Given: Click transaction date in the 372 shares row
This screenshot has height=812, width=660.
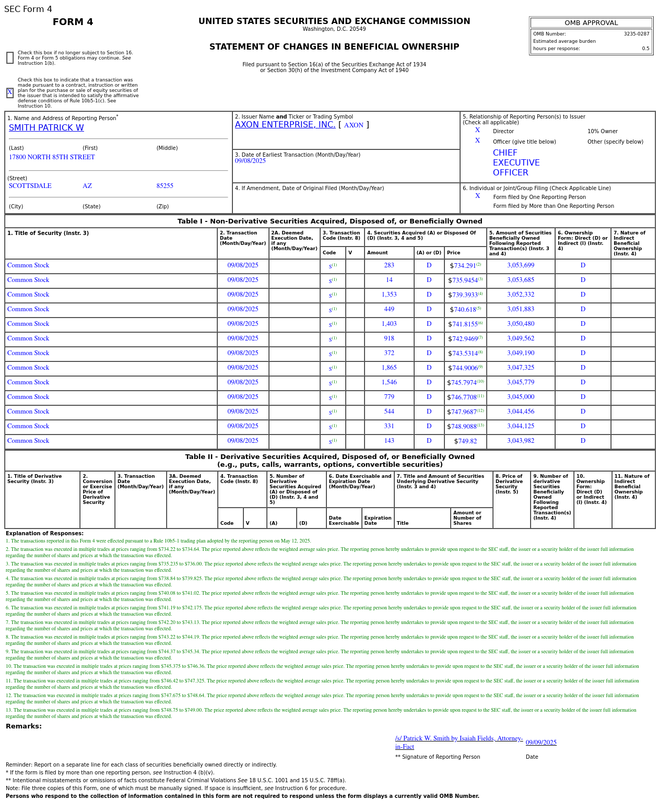Looking at the screenshot, I should coord(243,353).
